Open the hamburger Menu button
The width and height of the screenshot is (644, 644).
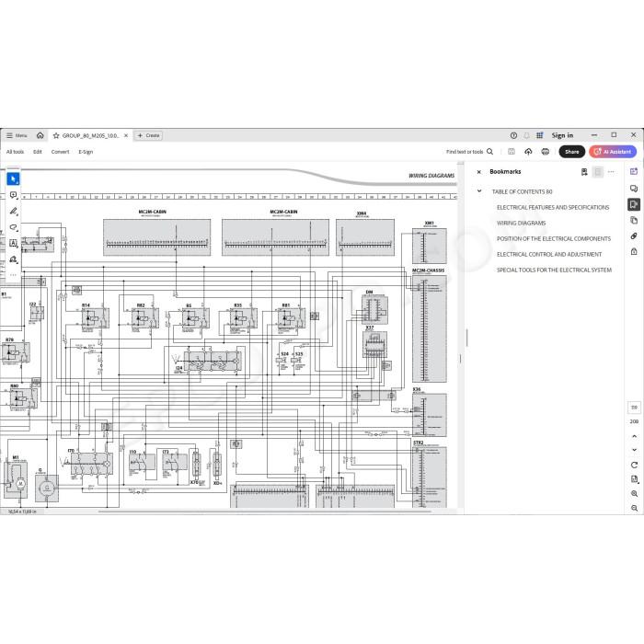(17, 135)
